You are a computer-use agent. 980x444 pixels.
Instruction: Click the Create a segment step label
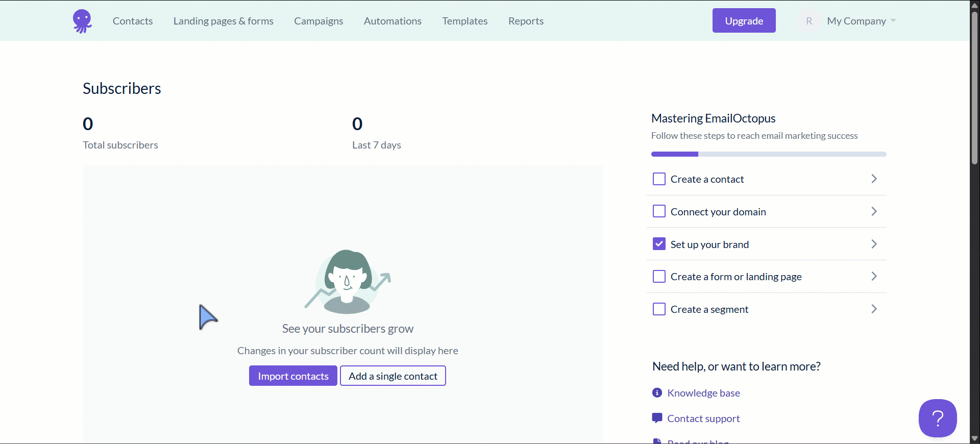click(709, 309)
